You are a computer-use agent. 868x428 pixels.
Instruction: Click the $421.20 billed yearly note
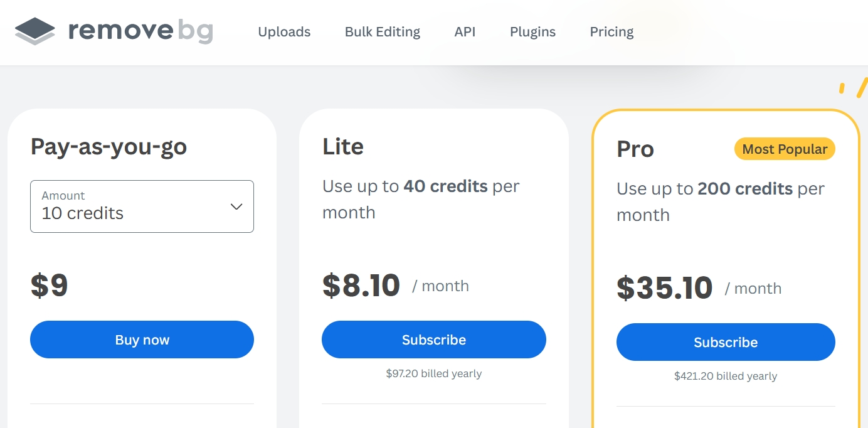click(x=726, y=376)
